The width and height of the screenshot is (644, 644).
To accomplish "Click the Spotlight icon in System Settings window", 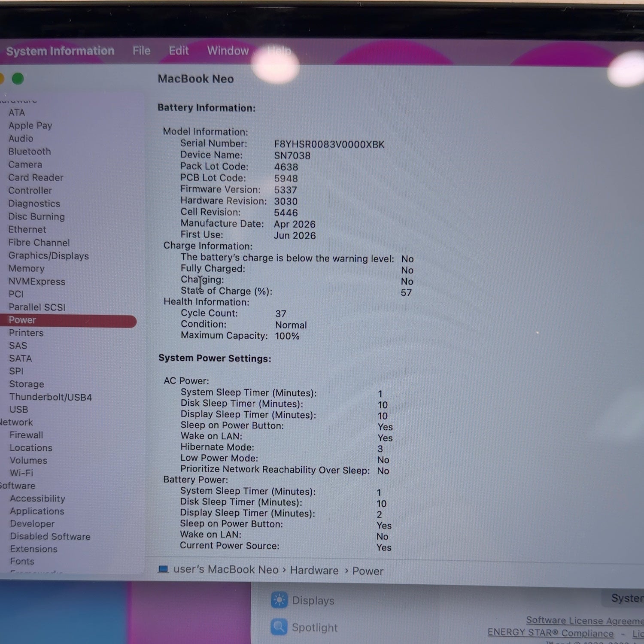I will (x=279, y=627).
